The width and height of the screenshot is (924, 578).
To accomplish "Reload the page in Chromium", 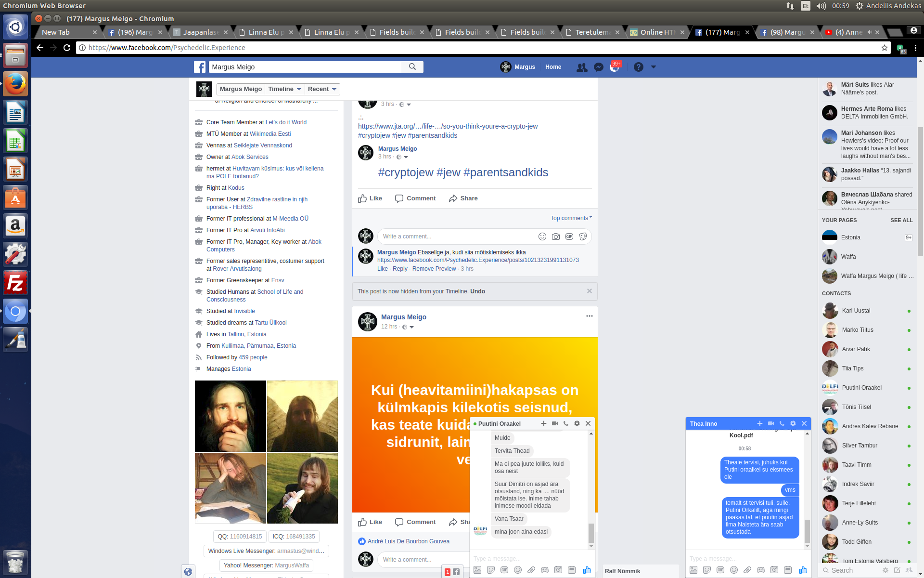I will [67, 48].
